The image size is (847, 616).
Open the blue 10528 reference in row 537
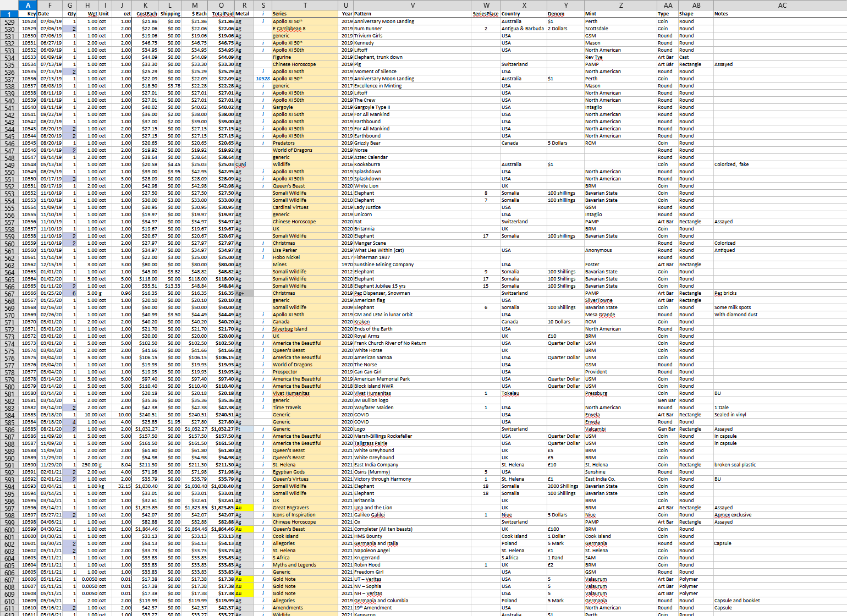263,79
